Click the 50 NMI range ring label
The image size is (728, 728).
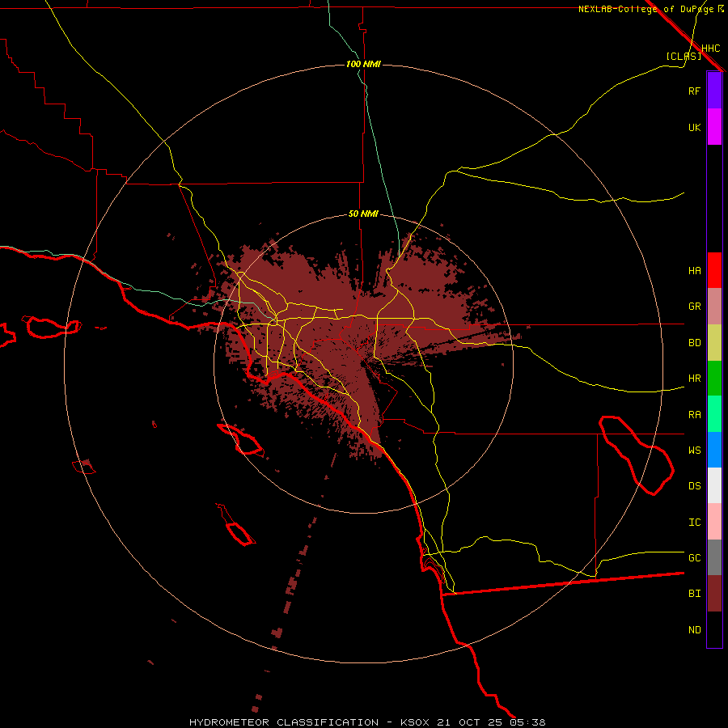coord(363,214)
